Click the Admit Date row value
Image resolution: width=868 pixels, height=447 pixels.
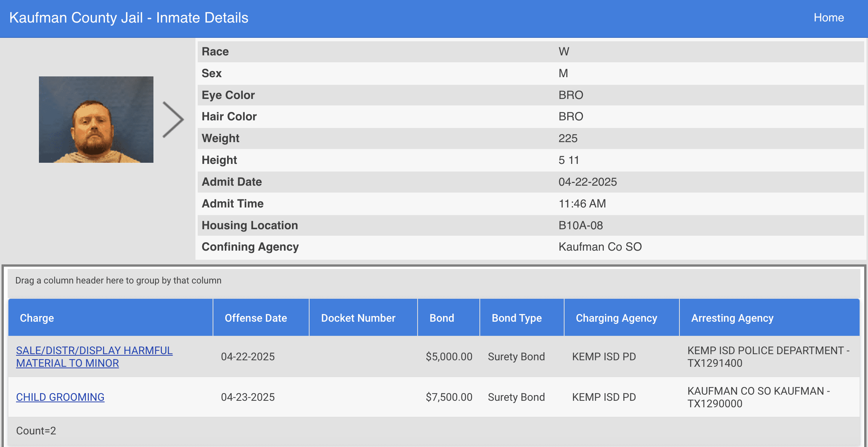coord(587,182)
